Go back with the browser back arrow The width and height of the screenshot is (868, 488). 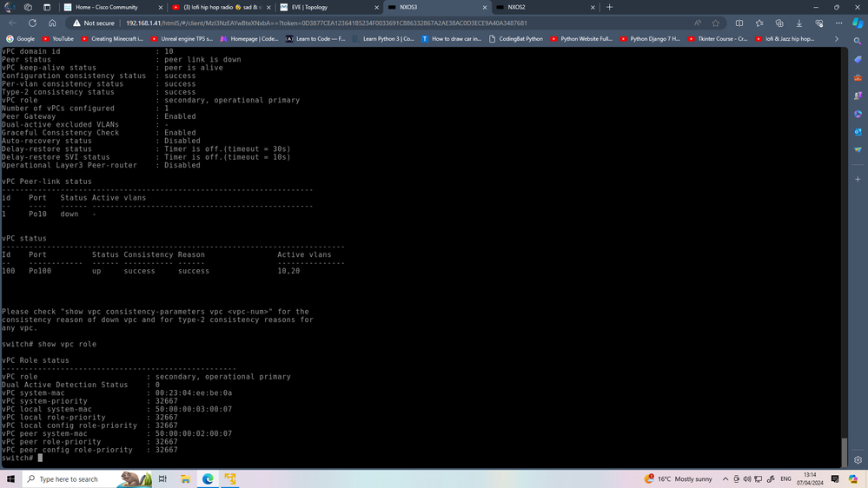pos(13,23)
